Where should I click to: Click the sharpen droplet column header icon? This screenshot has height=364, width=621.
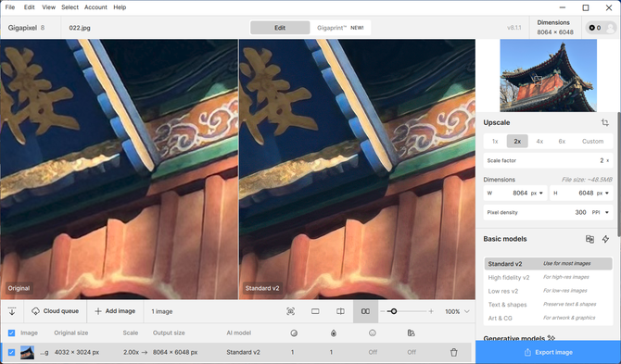pyautogui.click(x=334, y=333)
